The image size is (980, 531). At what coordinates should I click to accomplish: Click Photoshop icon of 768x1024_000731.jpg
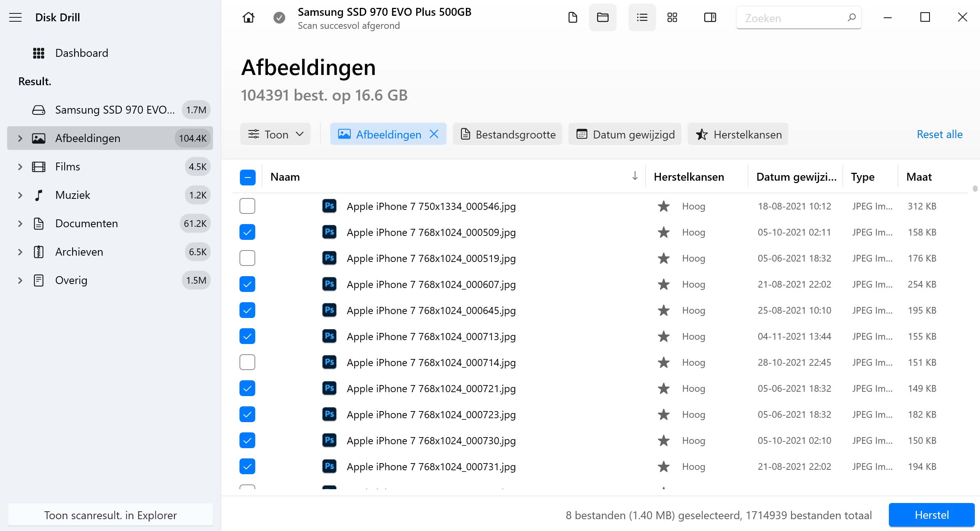(x=329, y=466)
